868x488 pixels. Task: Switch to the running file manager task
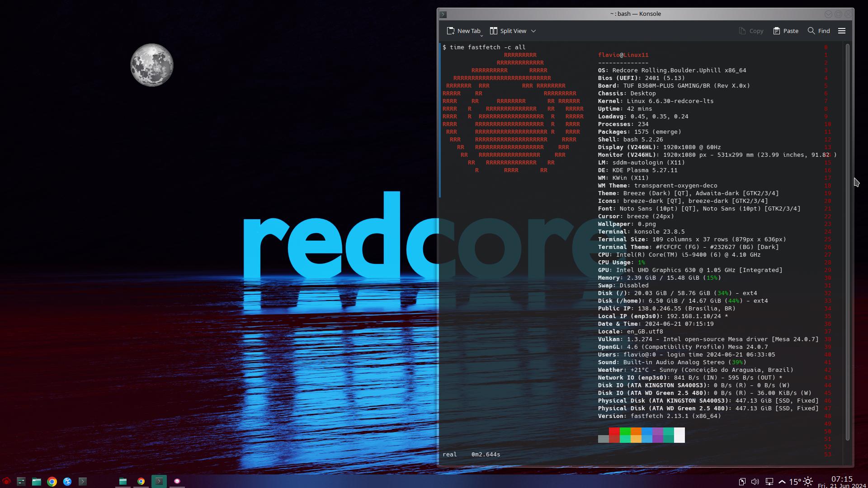tap(123, 481)
